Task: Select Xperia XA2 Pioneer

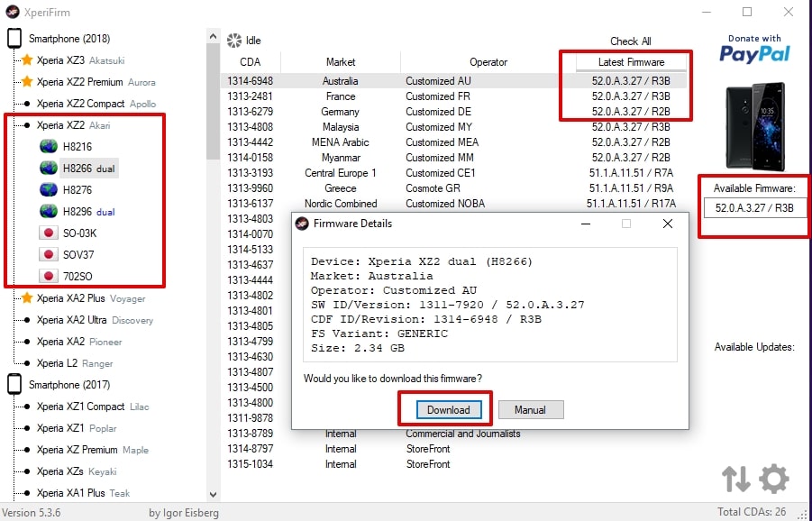Action: pyautogui.click(x=79, y=342)
